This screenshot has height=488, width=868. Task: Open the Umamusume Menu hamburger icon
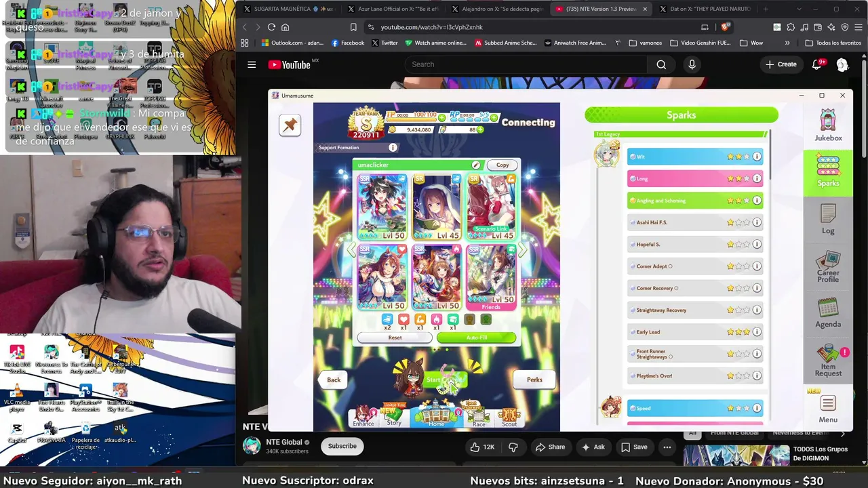click(828, 407)
